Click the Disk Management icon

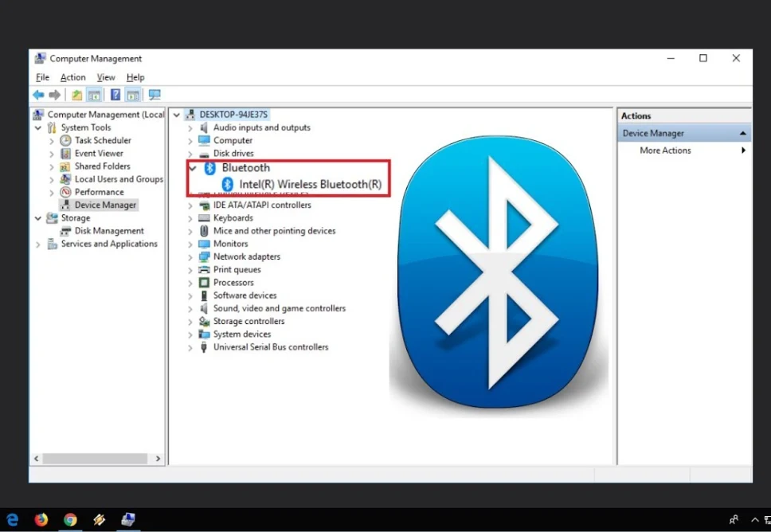click(65, 231)
